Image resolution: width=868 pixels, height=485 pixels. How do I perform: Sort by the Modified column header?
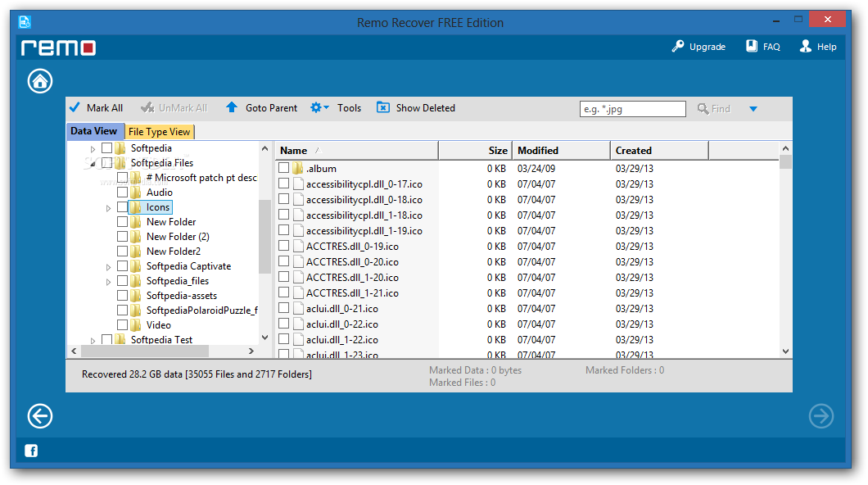click(x=561, y=151)
